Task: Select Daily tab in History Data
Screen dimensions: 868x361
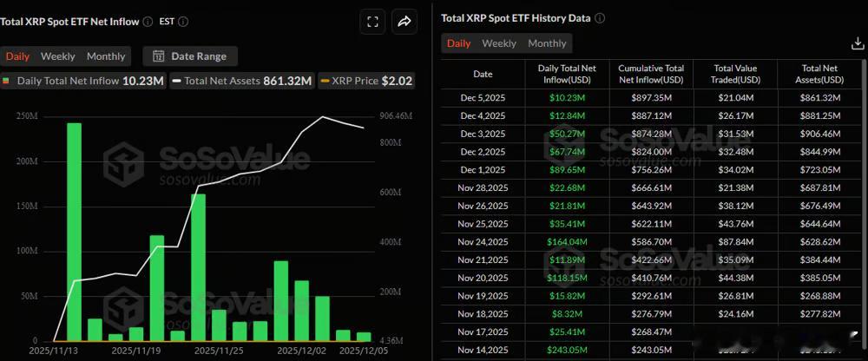Action: click(x=459, y=43)
